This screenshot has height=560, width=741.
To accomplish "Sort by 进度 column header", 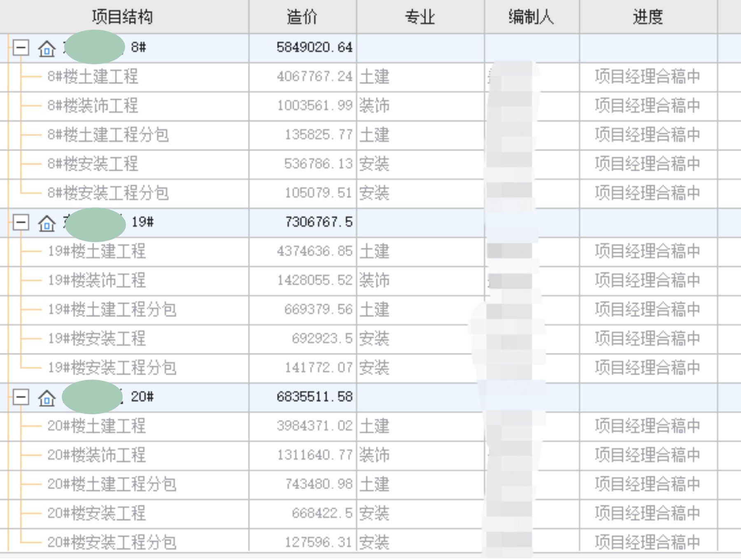I will pyautogui.click(x=648, y=17).
